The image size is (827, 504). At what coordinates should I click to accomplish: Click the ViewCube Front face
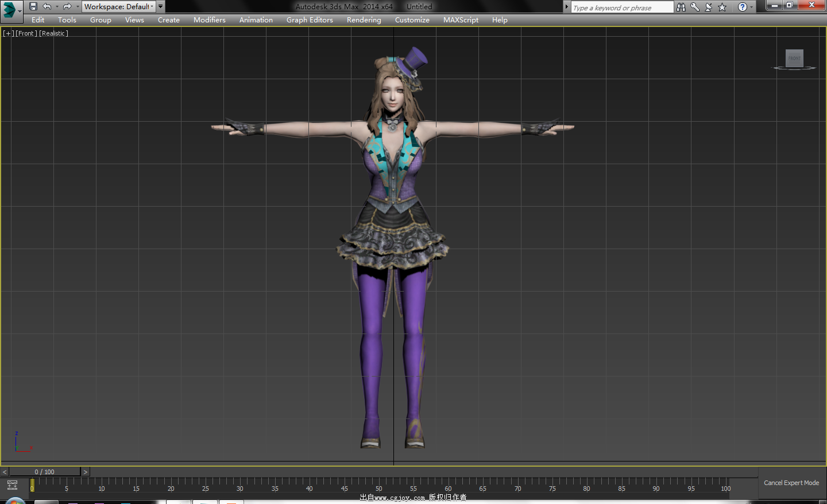pos(794,58)
